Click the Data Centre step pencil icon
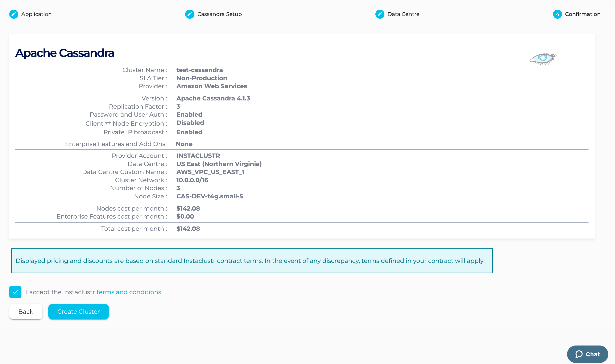The height and width of the screenshot is (364, 615). [x=380, y=14]
